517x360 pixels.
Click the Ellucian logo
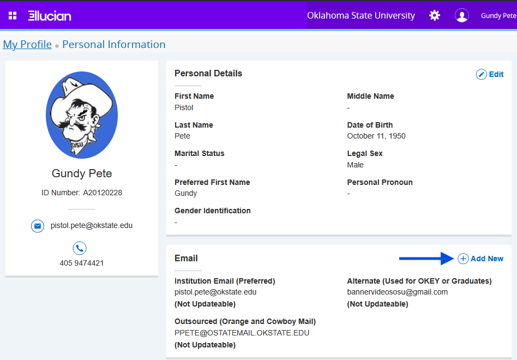tap(49, 16)
